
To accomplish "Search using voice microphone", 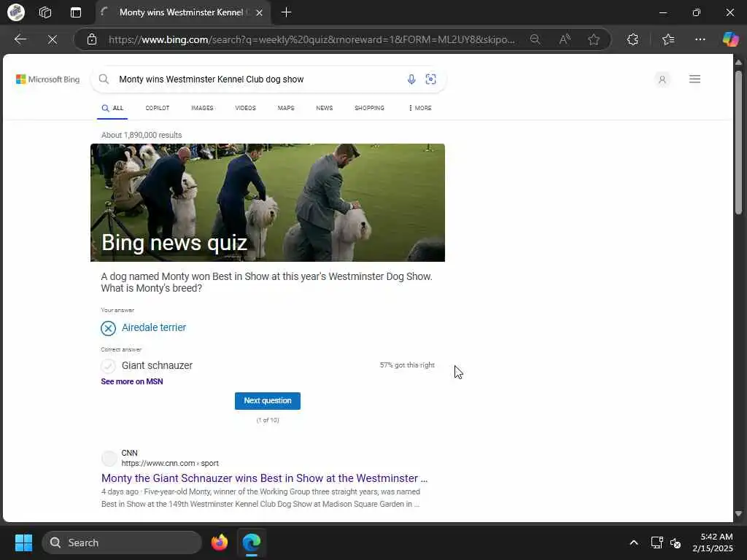I will point(411,79).
